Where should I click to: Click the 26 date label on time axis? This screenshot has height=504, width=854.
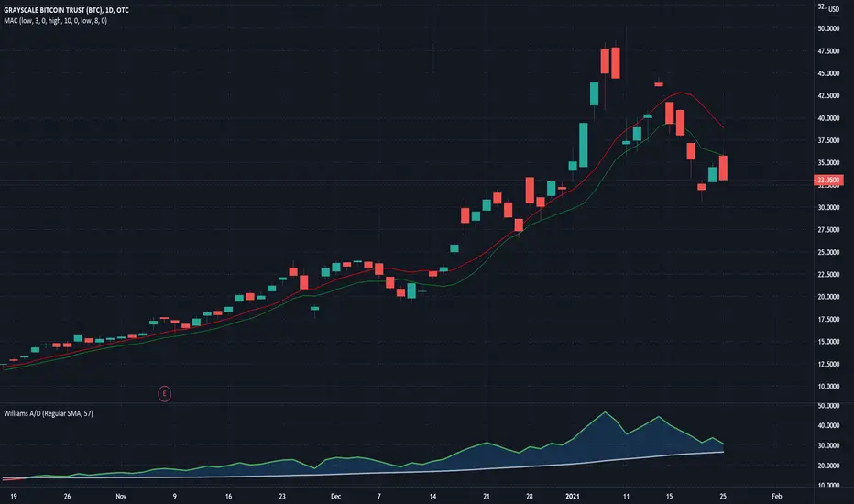(x=68, y=496)
